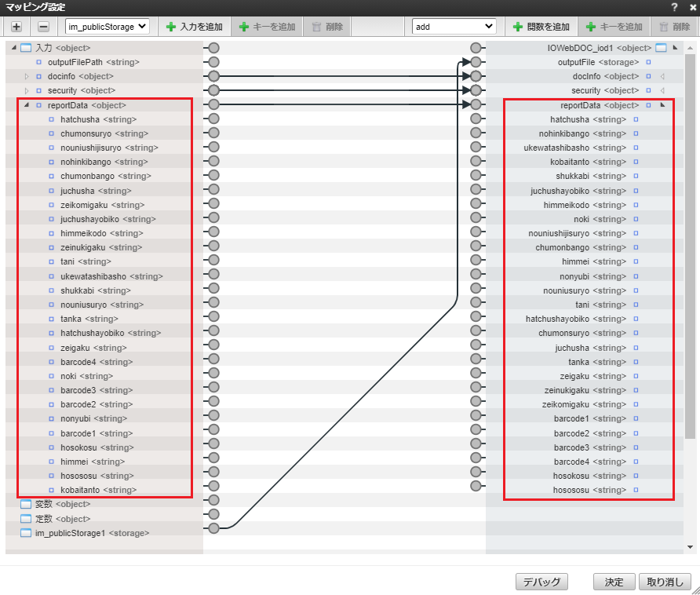The width and height of the screenshot is (700, 595).
Task: Select left juchushayobiko string row
Action: pos(104,219)
